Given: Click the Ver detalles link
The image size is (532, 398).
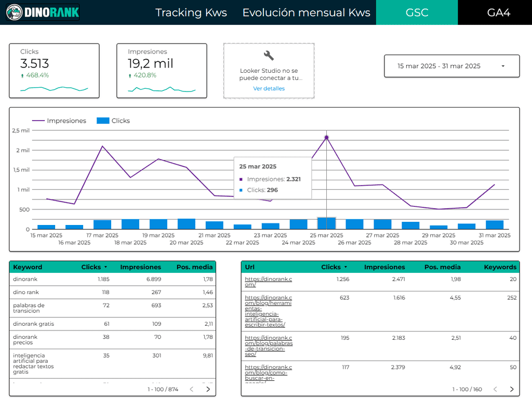Looking at the screenshot, I should coord(269,88).
